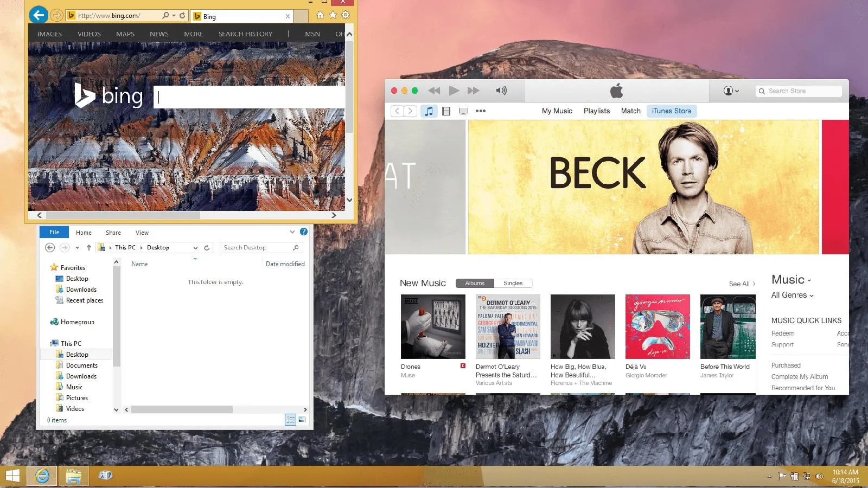Click See All next to New Music
Viewport: 868px width, 488px height.
(x=739, y=283)
